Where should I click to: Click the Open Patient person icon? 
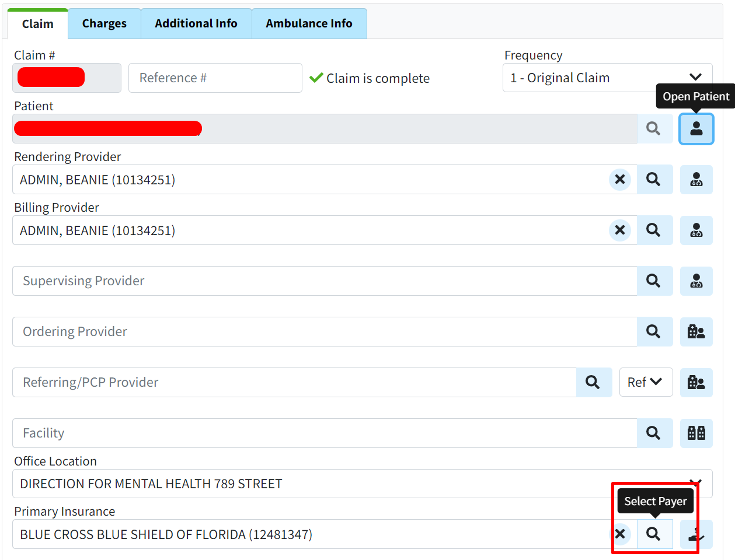coord(696,129)
